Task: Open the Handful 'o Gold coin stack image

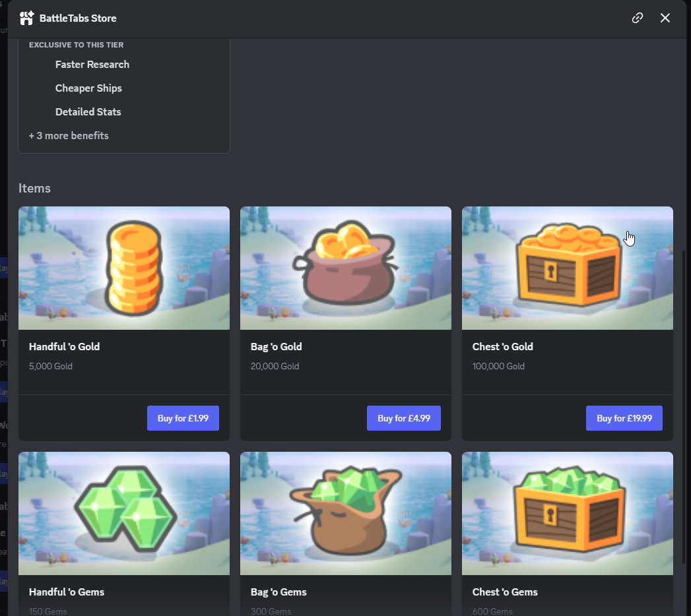Action: [x=124, y=268]
